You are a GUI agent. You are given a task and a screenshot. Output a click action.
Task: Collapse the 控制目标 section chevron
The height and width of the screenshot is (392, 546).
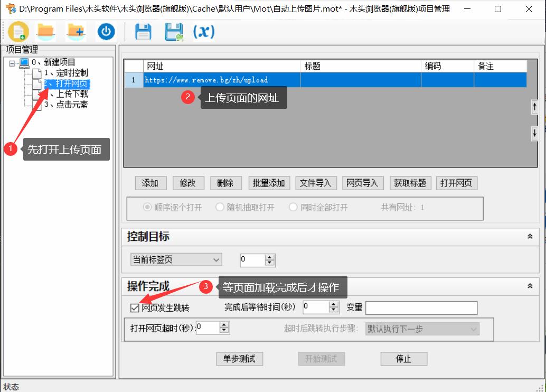pos(530,237)
